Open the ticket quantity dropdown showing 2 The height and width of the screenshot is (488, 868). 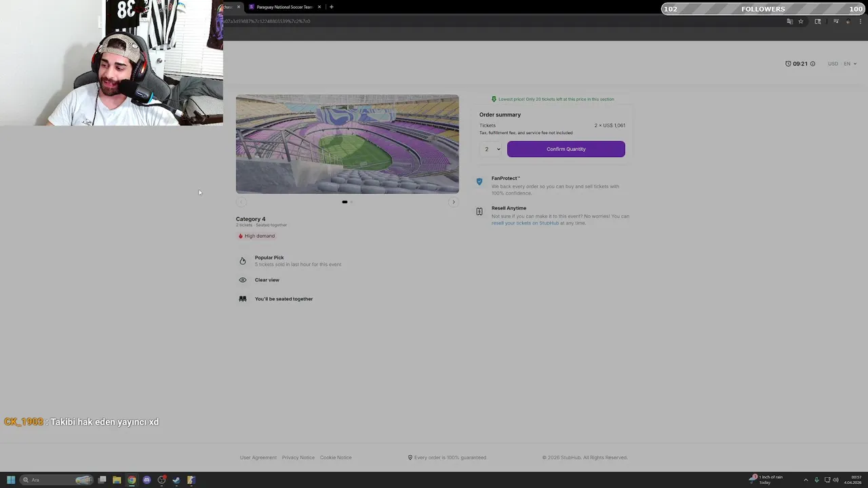491,149
